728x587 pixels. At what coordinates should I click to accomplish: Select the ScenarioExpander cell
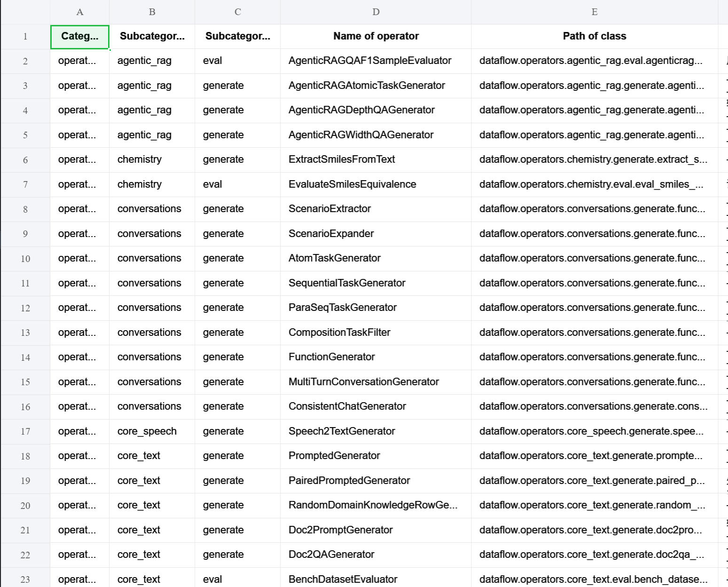pos(331,234)
